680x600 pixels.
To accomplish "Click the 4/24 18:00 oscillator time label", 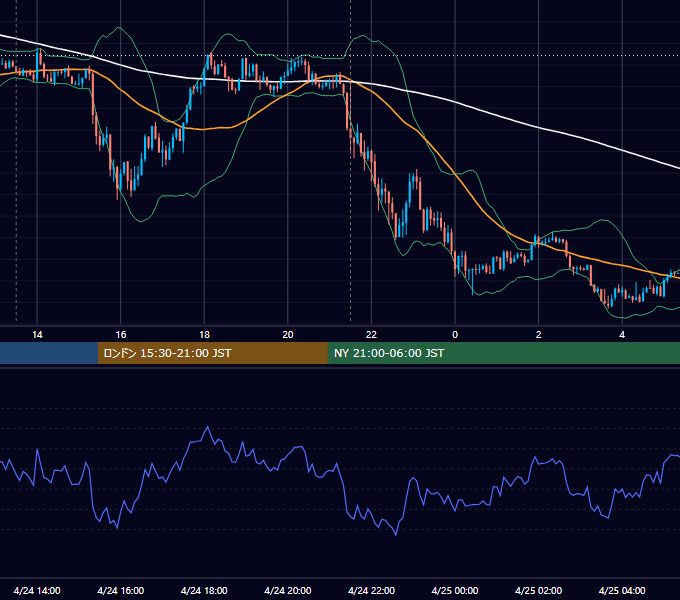I will 204,590.
